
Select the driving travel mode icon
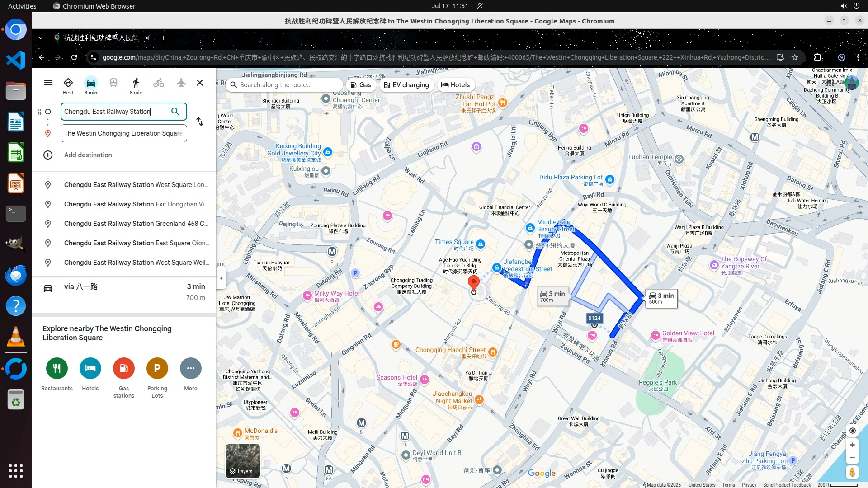click(x=90, y=83)
